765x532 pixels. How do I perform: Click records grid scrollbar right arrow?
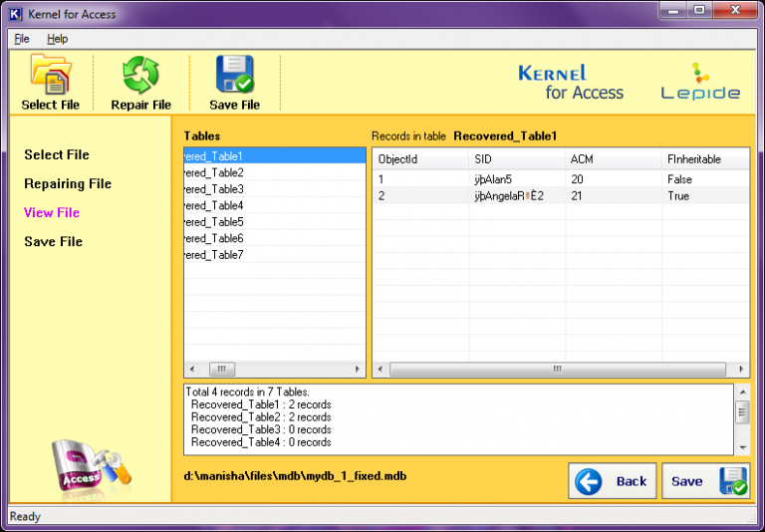coord(741,369)
